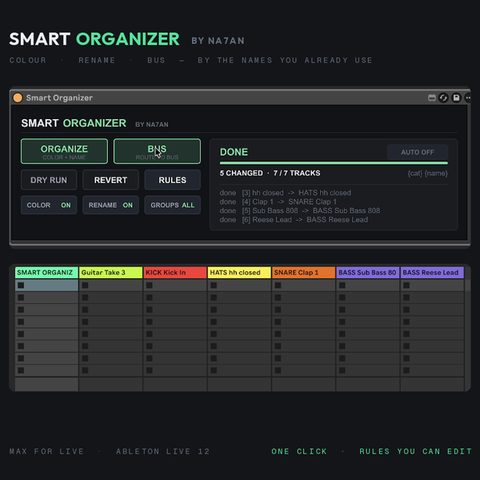Click first-row stop square in BASS Reese Lead track
Image resolution: width=480 pixels, height=480 pixels.
coord(406,285)
